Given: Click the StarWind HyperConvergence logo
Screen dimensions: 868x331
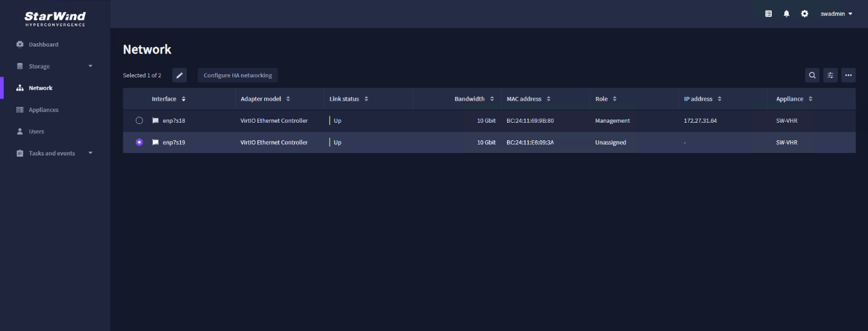Looking at the screenshot, I should point(55,18).
